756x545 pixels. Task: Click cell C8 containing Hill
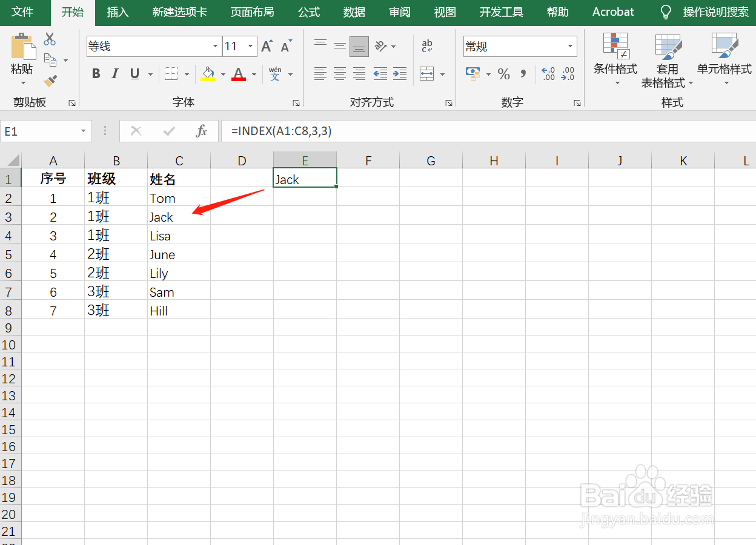179,311
